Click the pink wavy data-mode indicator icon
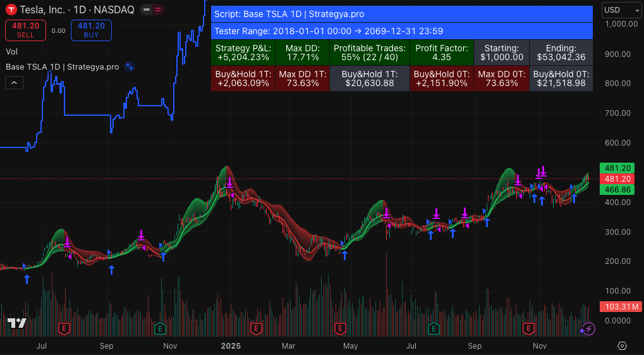Viewport: 644px width, 355px height. tap(158, 9)
